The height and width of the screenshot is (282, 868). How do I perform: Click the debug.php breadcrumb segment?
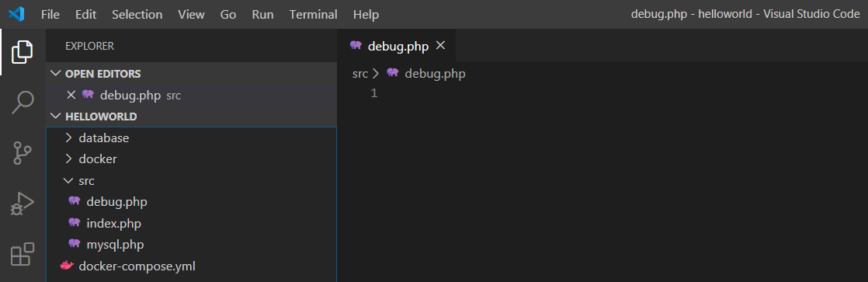click(x=435, y=73)
